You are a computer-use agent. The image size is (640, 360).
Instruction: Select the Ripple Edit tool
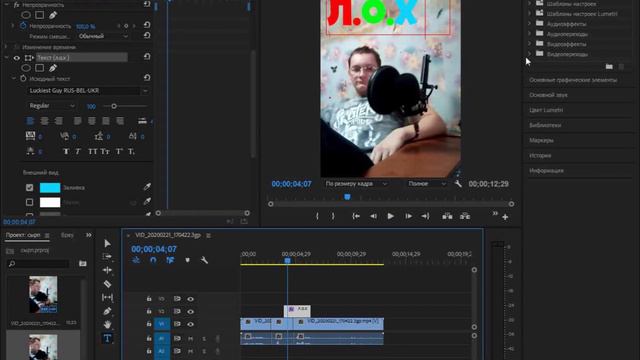pos(107,270)
